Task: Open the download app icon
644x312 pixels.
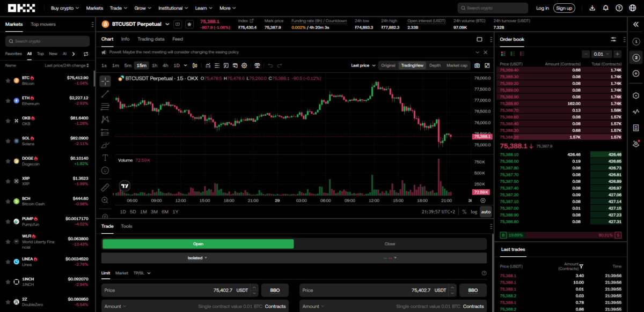Action: pyautogui.click(x=592, y=8)
